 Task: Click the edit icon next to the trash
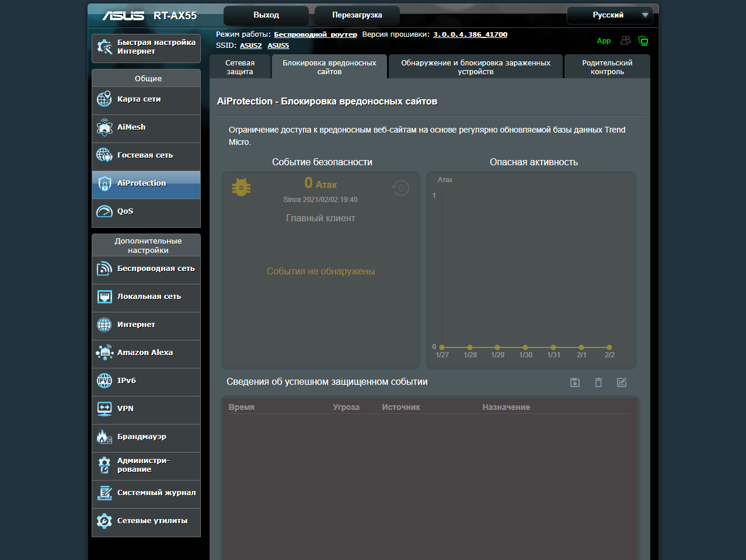pyautogui.click(x=622, y=382)
